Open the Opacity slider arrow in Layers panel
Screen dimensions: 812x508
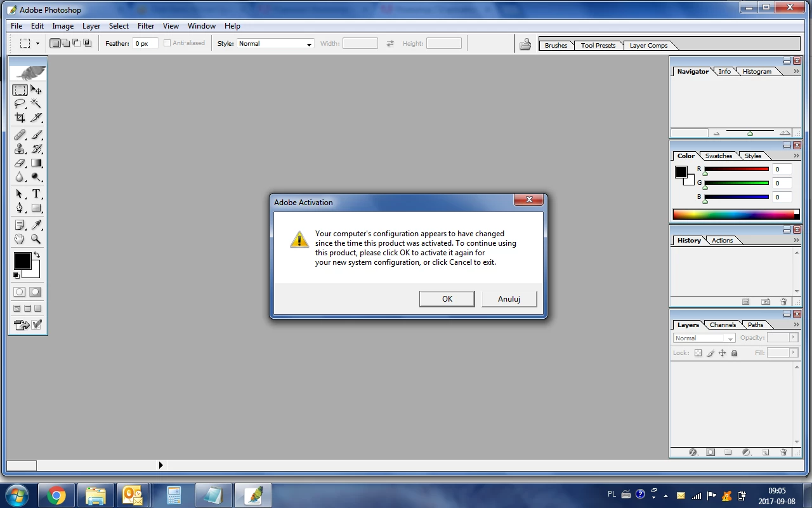pyautogui.click(x=793, y=338)
